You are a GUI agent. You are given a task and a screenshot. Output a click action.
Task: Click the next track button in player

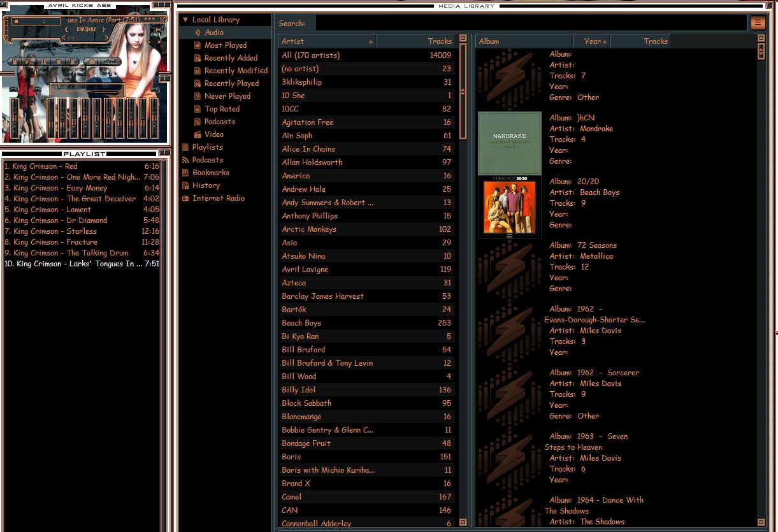[x=72, y=61]
